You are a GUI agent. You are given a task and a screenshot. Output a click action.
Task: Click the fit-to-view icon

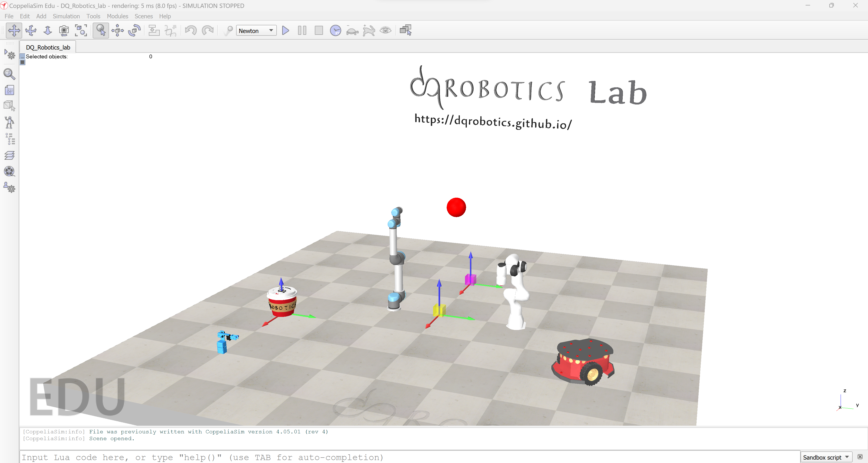[81, 31]
